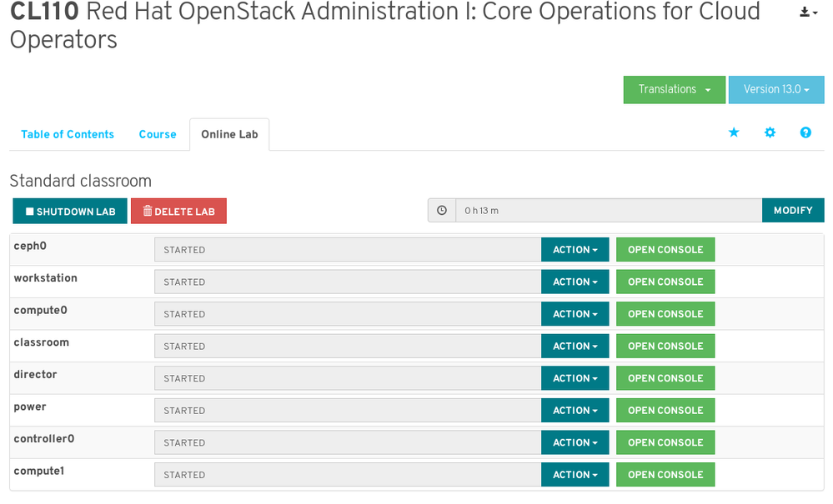The width and height of the screenshot is (833, 504).
Task: Open the Course tab
Action: coord(158,134)
